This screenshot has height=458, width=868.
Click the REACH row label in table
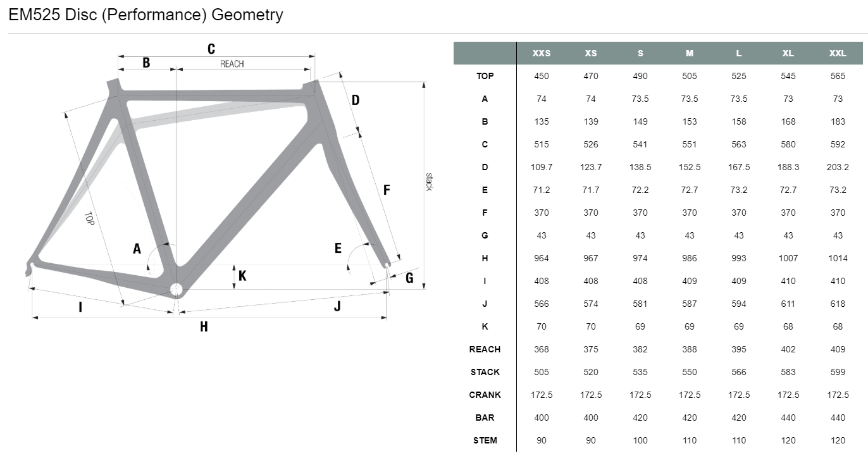pos(485,349)
